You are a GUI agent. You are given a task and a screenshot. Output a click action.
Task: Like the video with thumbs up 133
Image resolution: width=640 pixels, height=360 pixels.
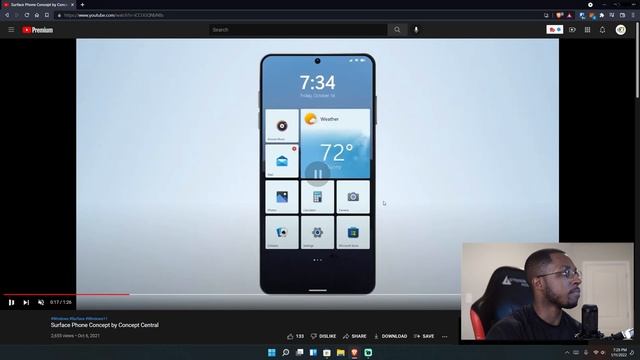coord(296,336)
